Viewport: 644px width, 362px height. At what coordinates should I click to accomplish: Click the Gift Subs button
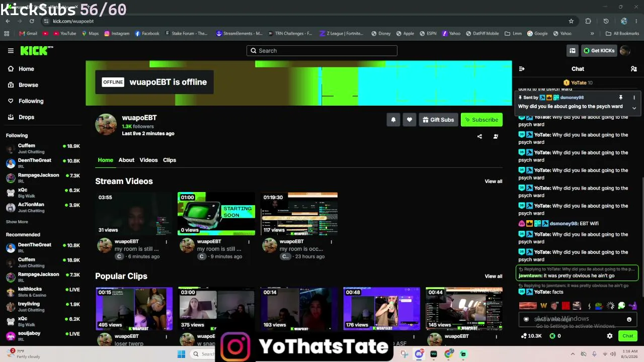click(438, 120)
